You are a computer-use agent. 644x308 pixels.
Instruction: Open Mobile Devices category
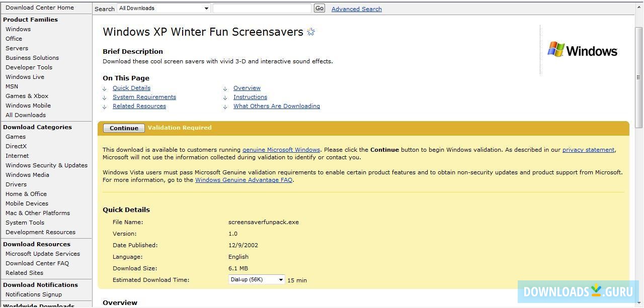click(x=27, y=203)
